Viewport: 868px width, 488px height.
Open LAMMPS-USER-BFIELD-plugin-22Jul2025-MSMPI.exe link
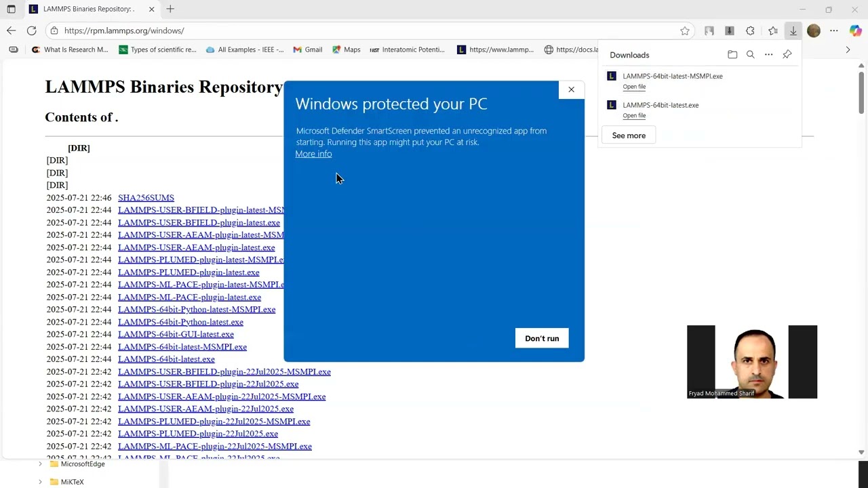(224, 371)
